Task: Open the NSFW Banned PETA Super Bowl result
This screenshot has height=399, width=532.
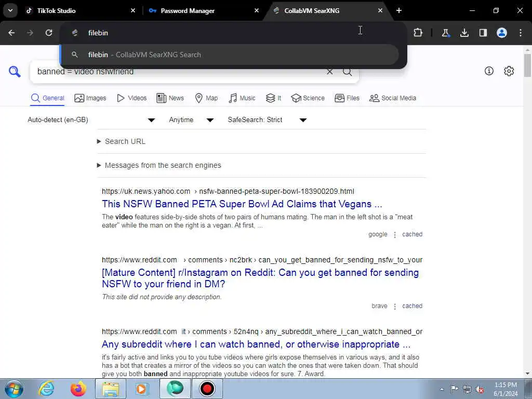Action: 242,204
